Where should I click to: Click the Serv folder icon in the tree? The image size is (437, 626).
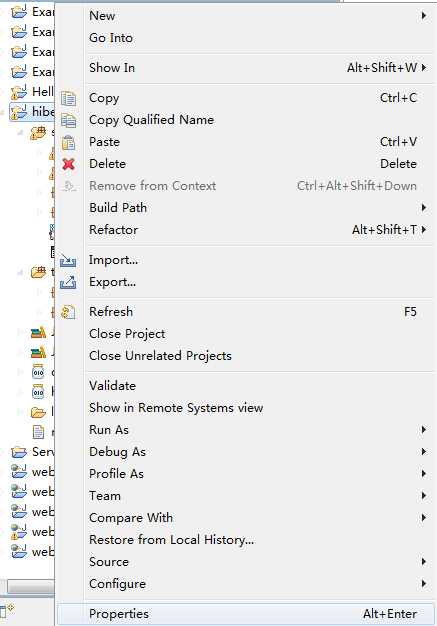(19, 452)
